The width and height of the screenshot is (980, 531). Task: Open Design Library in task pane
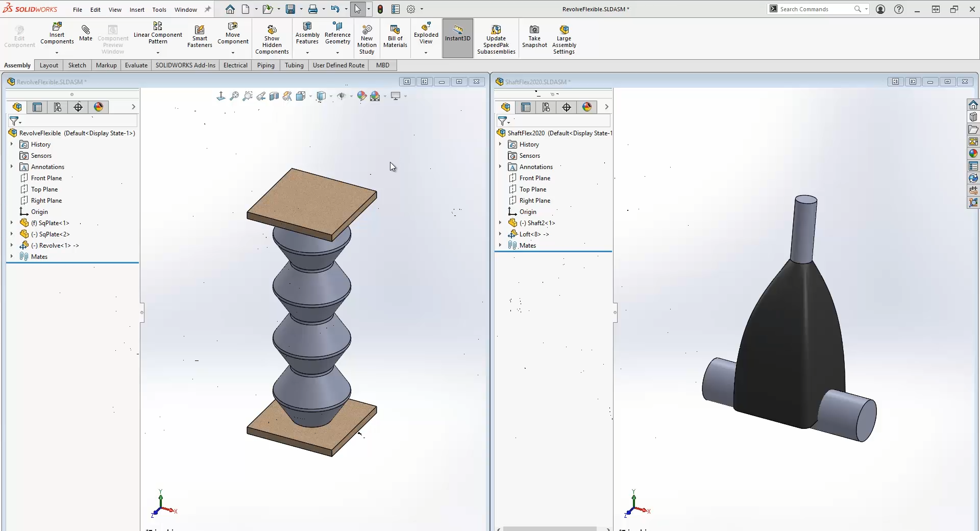(x=973, y=117)
